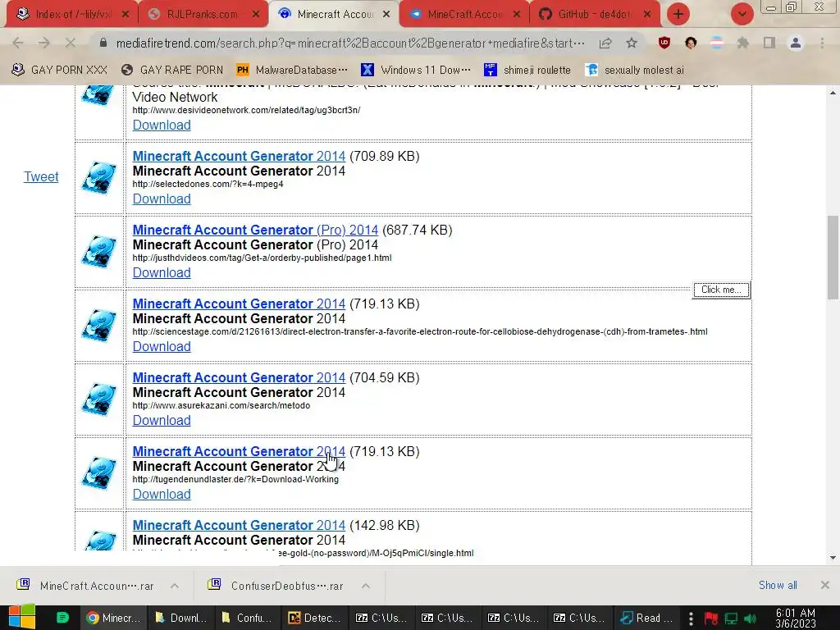Switch to the RJLPranks.com tab
This screenshot has width=840, height=630.
[x=201, y=15]
